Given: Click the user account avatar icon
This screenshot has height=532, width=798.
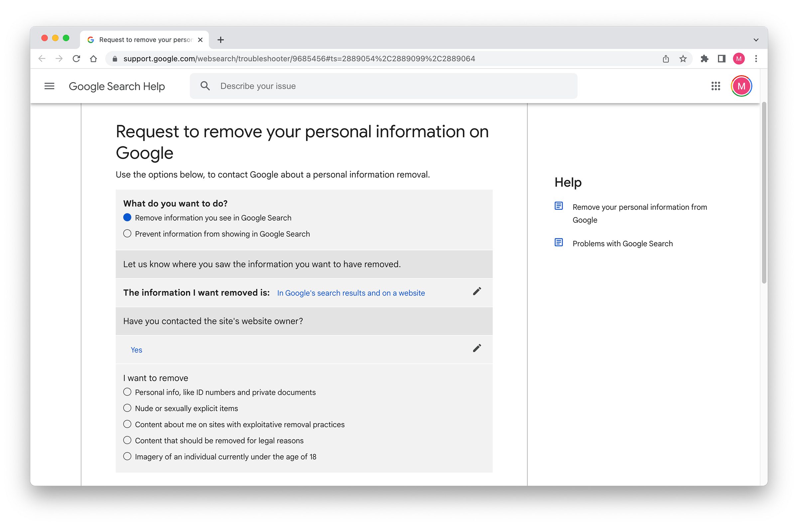Looking at the screenshot, I should pyautogui.click(x=741, y=85).
